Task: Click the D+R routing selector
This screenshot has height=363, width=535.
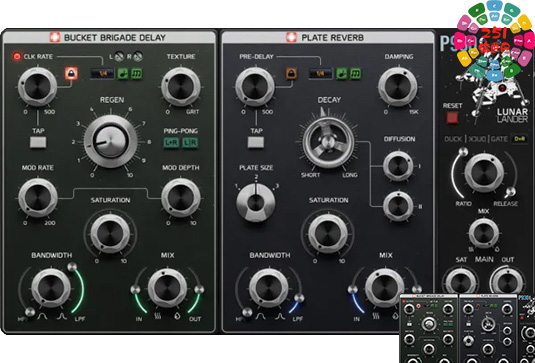Action: click(x=520, y=139)
